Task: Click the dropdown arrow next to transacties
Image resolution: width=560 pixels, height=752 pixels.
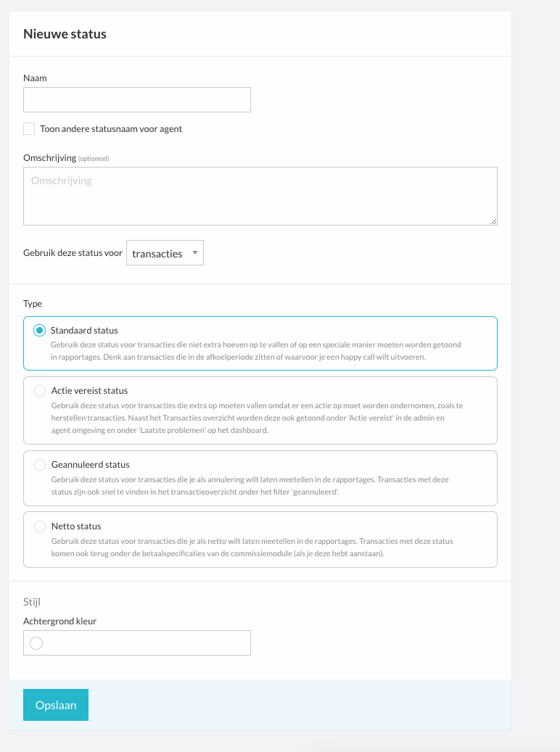Action: pyautogui.click(x=195, y=253)
